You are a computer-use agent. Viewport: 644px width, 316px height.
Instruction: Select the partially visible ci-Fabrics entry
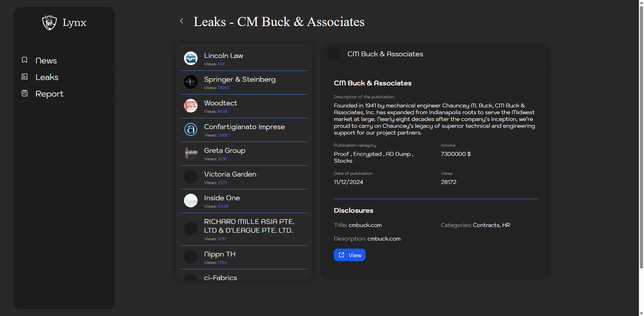pyautogui.click(x=221, y=277)
